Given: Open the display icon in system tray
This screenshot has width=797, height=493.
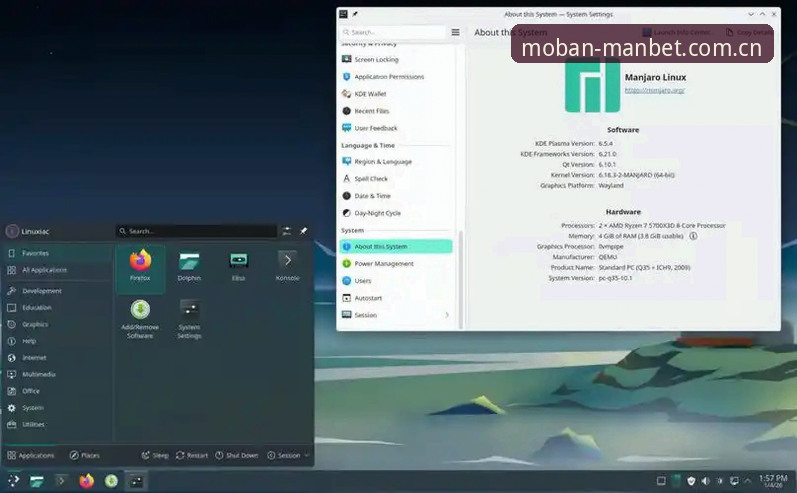Looking at the screenshot, I should tap(734, 480).
